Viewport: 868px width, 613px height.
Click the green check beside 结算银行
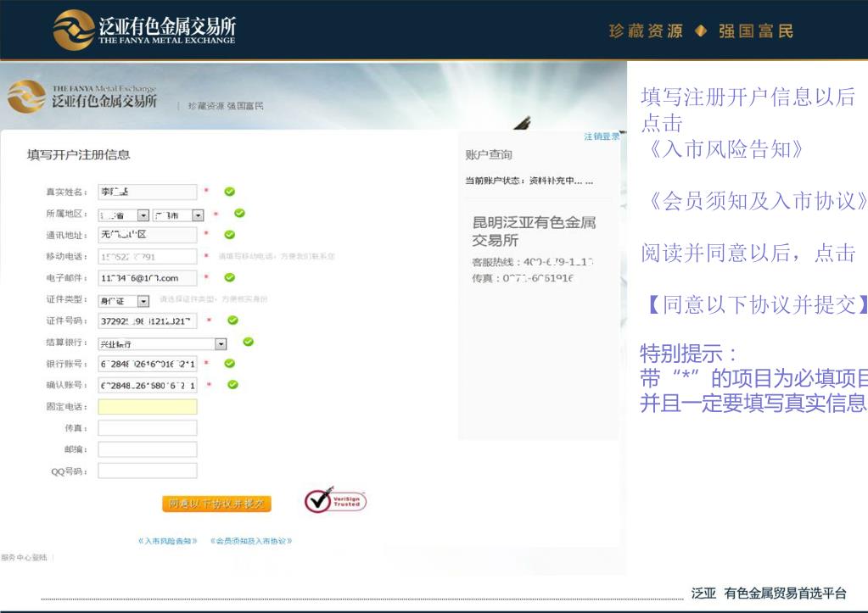[x=249, y=342]
